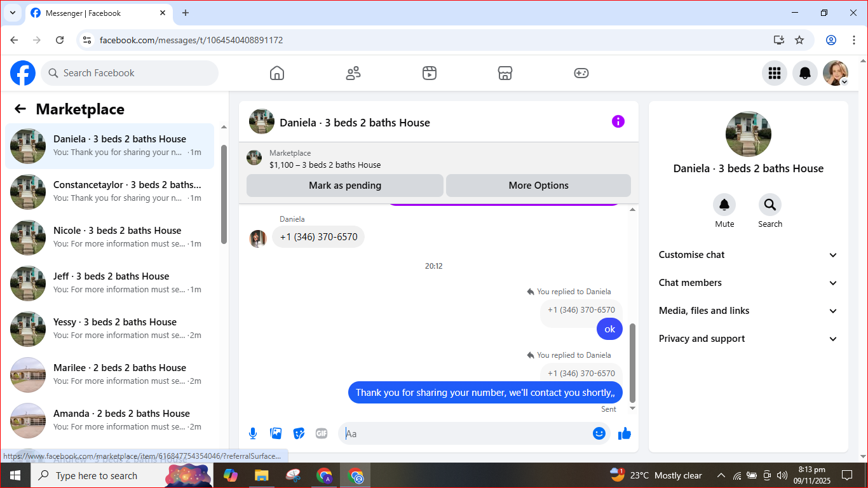Attach a photo with the image icon

pyautogui.click(x=276, y=433)
